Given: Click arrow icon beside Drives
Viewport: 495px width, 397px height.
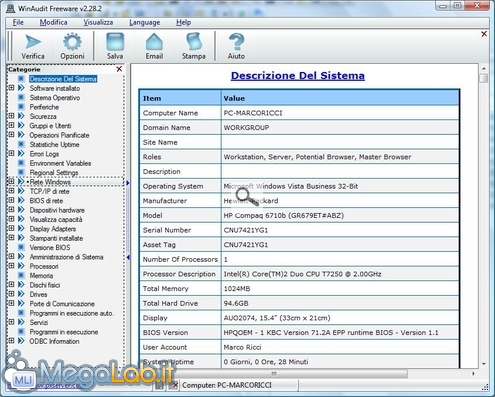Looking at the screenshot, I should pos(21,294).
